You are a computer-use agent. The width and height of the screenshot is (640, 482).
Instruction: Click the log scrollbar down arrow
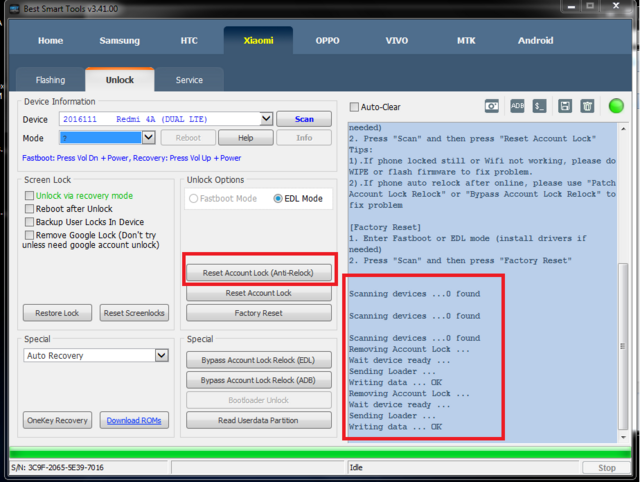[x=623, y=437]
